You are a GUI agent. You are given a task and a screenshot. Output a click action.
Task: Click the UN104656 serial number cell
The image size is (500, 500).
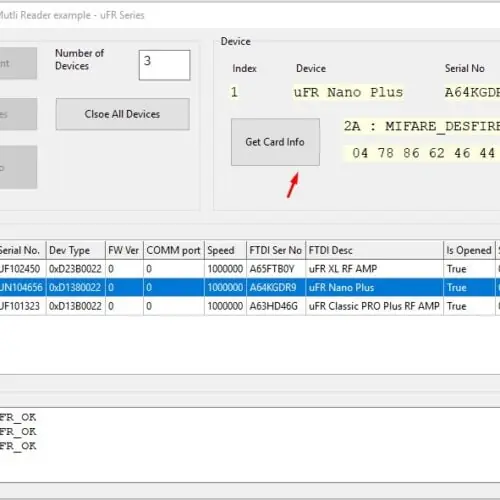22,287
